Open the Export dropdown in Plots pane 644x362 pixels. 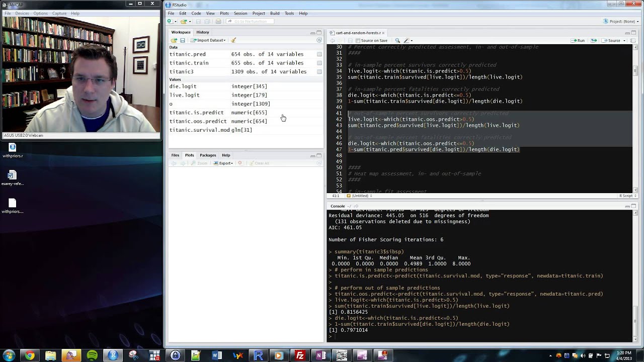click(x=223, y=163)
